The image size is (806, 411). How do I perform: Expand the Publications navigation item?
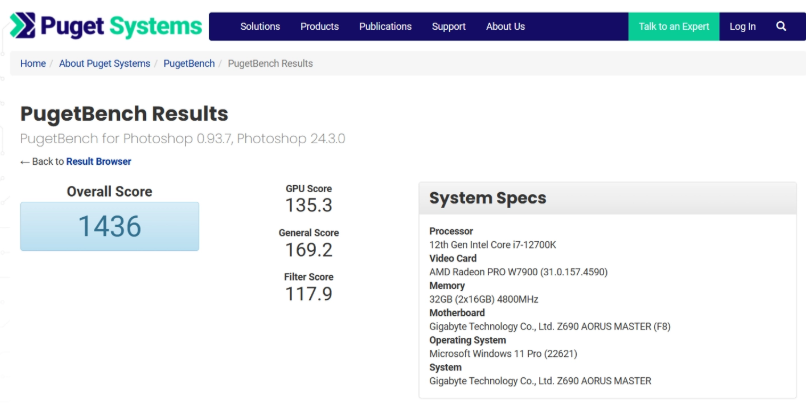(385, 27)
